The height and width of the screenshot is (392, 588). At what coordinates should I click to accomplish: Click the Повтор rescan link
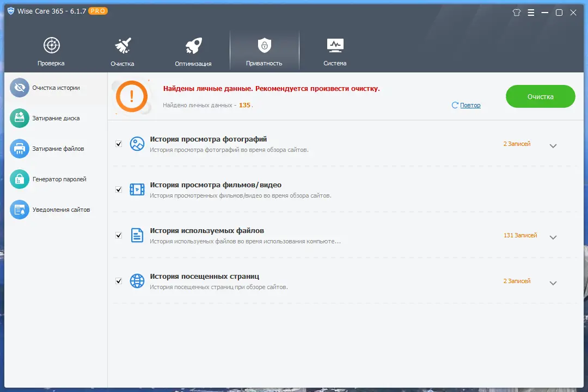point(470,105)
